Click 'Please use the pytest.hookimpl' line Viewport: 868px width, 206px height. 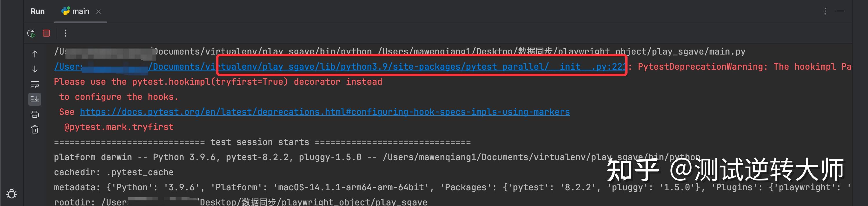pyautogui.click(x=218, y=82)
